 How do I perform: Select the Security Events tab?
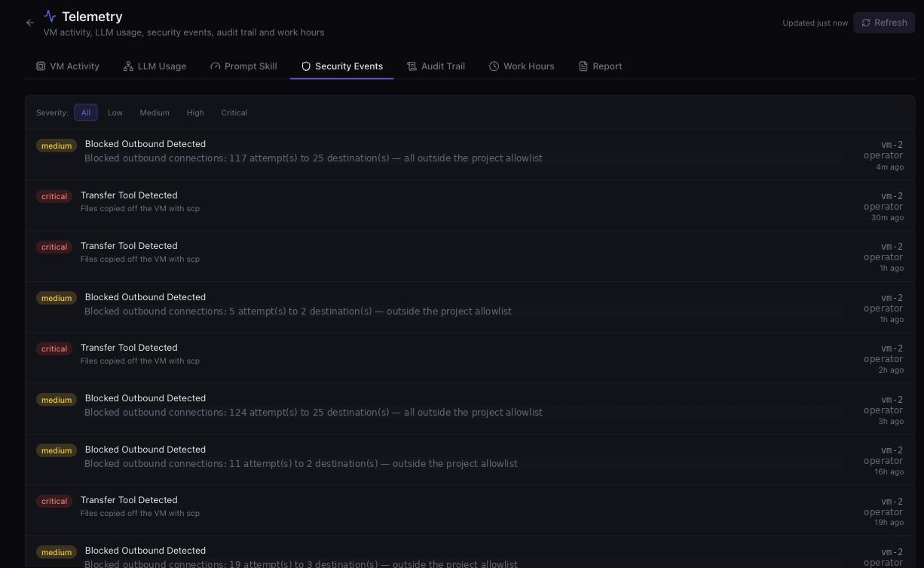coord(341,66)
